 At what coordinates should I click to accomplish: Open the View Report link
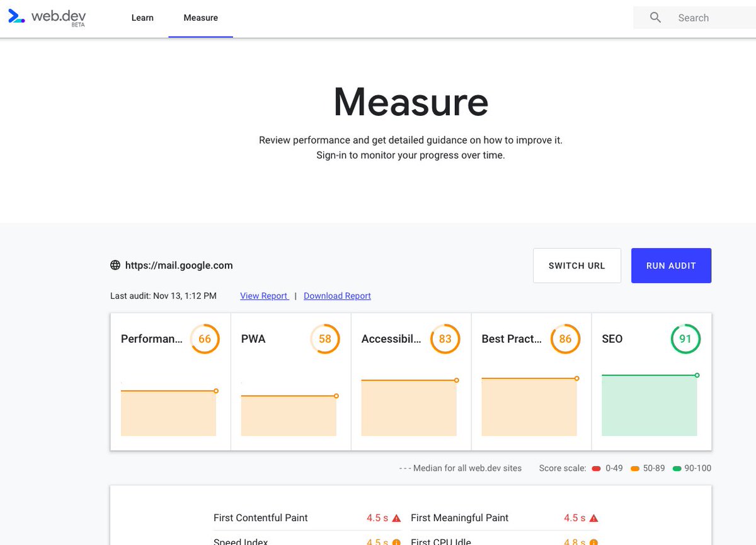[265, 295]
